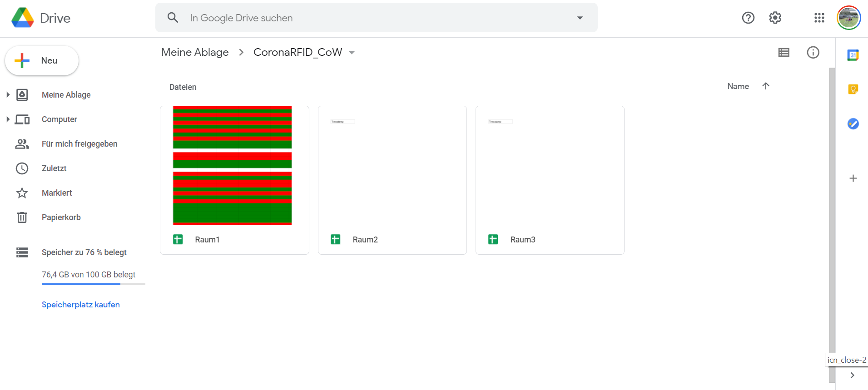Click the Google apps grid icon

pyautogui.click(x=819, y=18)
